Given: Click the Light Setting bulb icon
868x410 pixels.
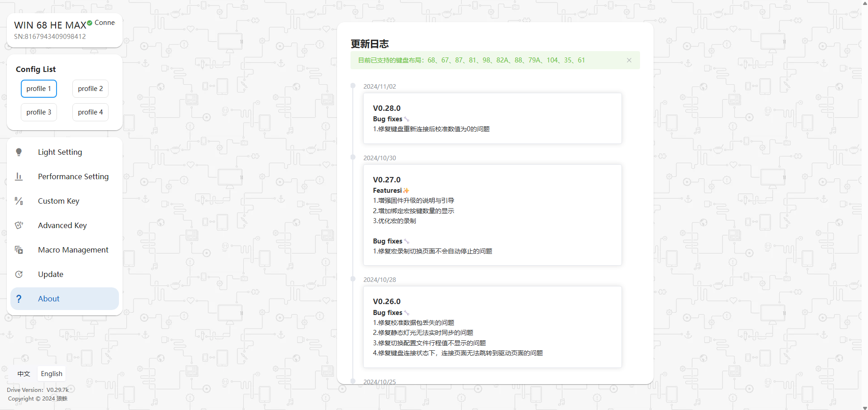Looking at the screenshot, I should (x=19, y=152).
